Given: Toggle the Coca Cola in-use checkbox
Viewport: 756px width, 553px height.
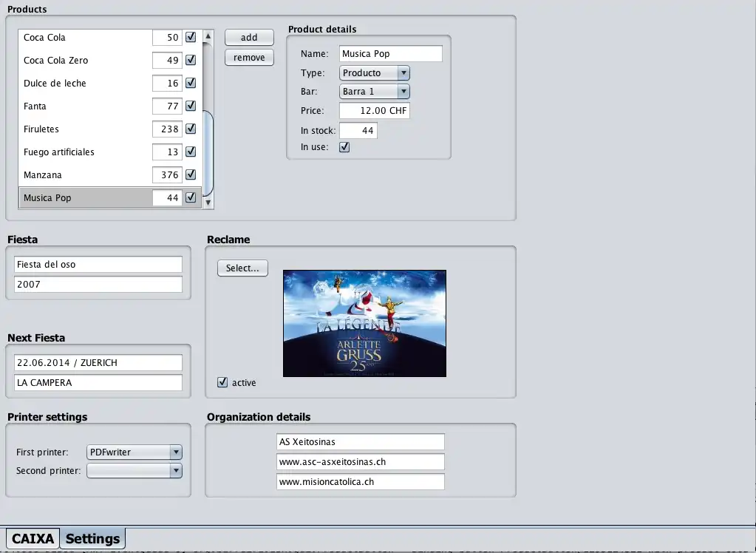Looking at the screenshot, I should pyautogui.click(x=191, y=37).
